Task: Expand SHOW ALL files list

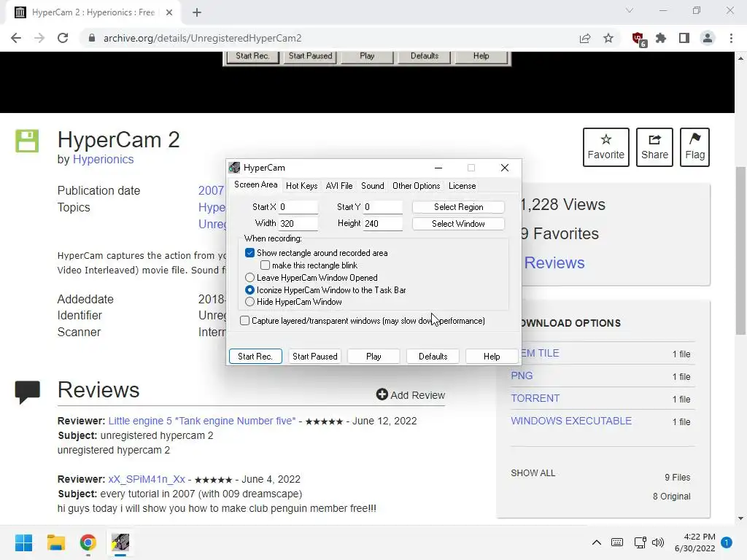Action: [533, 472]
